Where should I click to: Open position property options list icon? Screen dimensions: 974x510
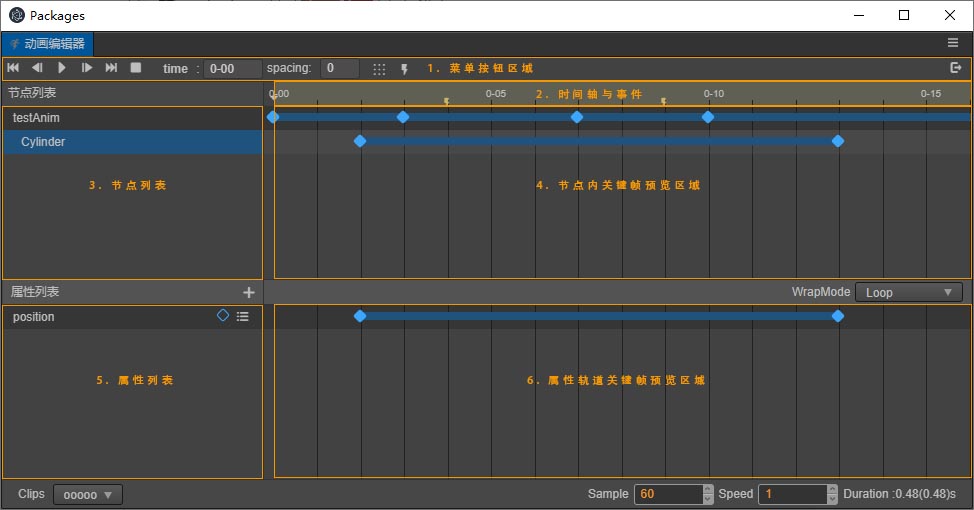click(x=243, y=316)
